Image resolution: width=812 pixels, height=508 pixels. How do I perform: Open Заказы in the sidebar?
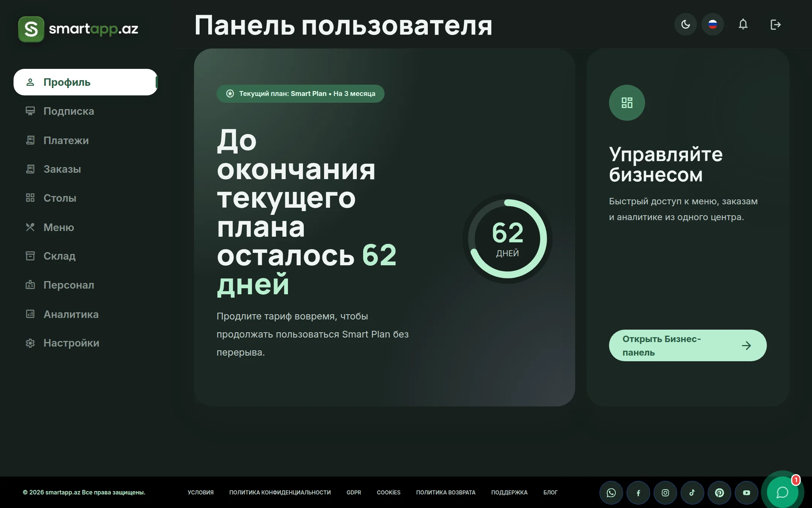[x=86, y=169]
